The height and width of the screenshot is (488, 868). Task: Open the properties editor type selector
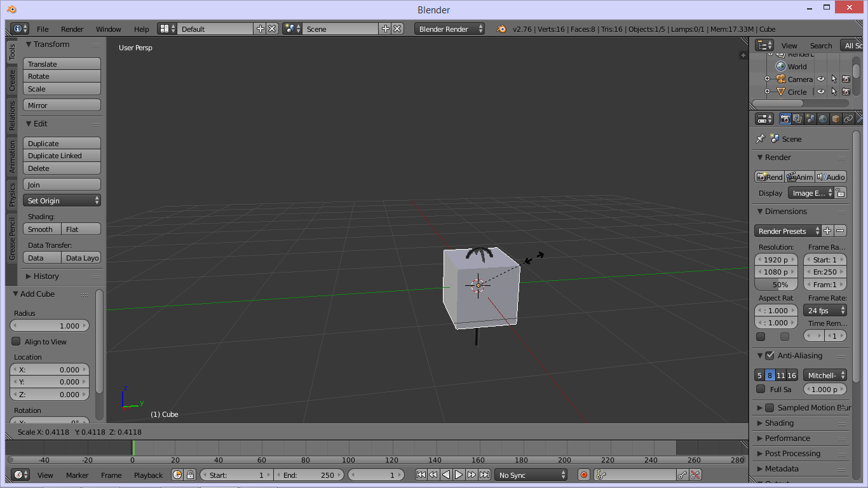[x=764, y=119]
